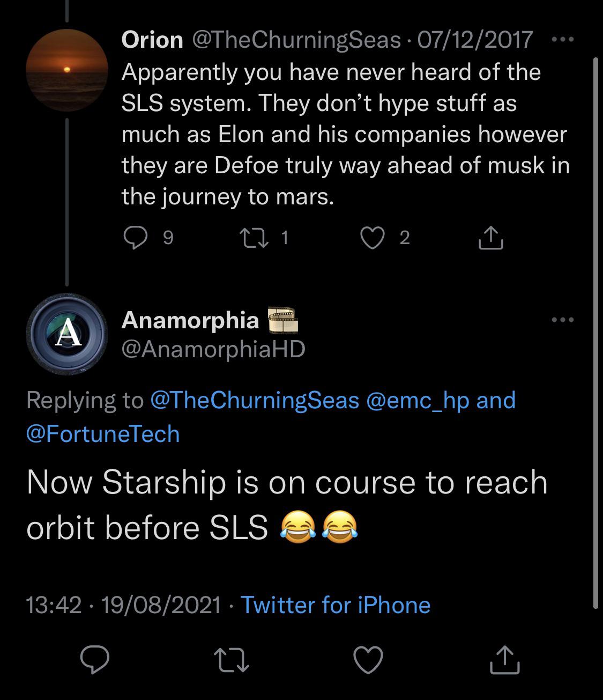Tap the Twitter for iPhone source link
The image size is (603, 700).
[336, 605]
